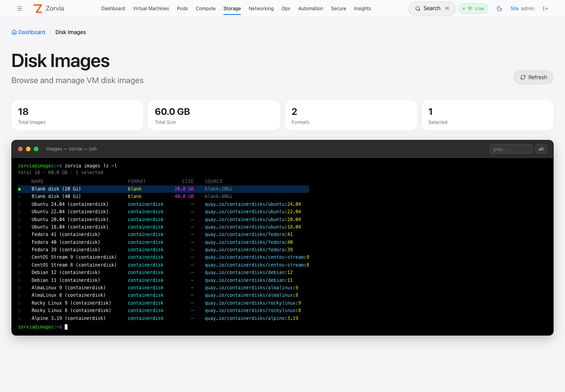Viewport: 565px width, 392px height.
Task: Open the Networking nav item
Action: point(261,9)
